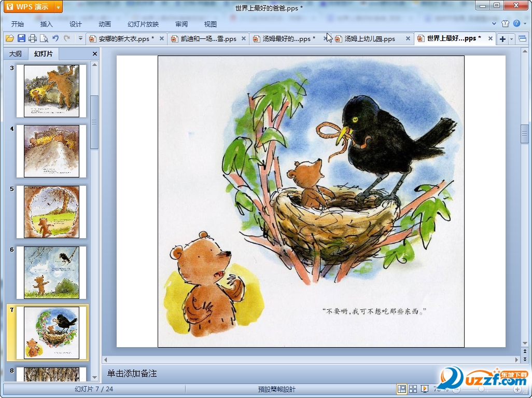Close the 汤姆上幼儿园.pps tab

408,39
